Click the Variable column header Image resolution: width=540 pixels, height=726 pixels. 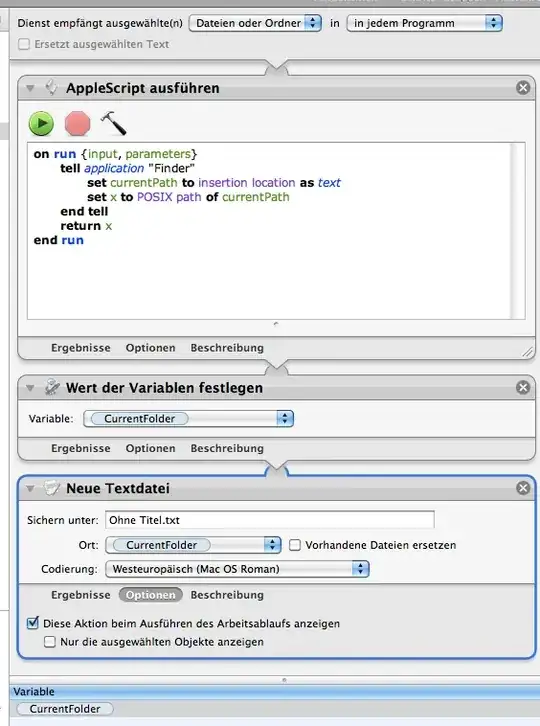click(275, 691)
